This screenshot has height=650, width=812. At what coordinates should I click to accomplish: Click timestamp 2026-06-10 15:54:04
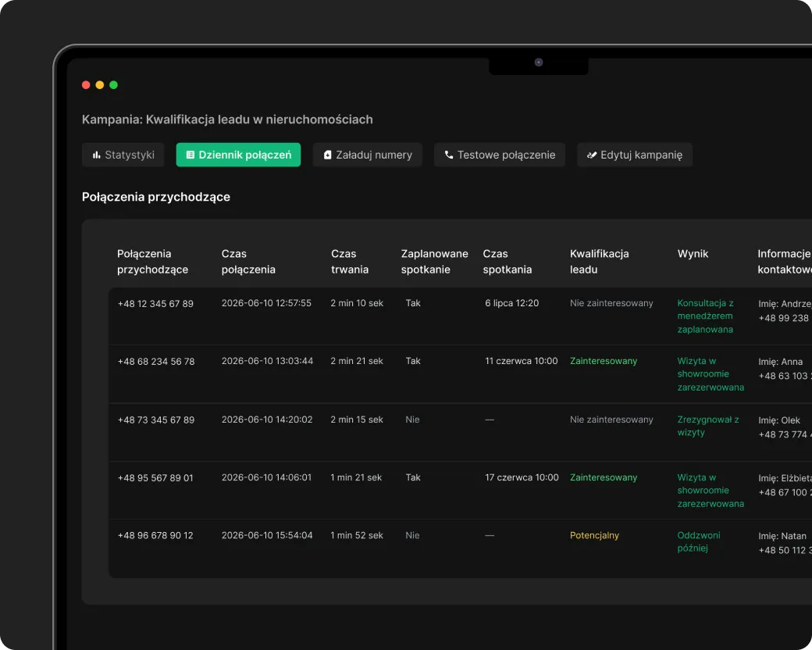coord(267,535)
